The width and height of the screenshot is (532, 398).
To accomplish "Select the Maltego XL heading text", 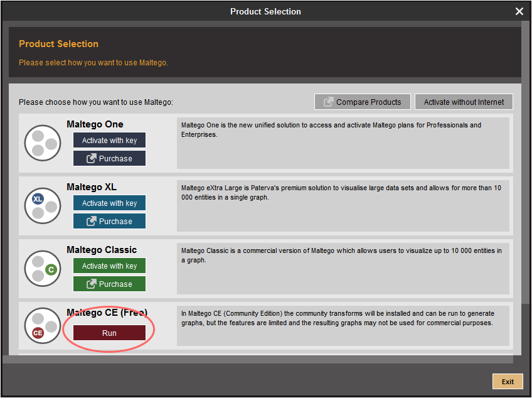I will pyautogui.click(x=92, y=187).
